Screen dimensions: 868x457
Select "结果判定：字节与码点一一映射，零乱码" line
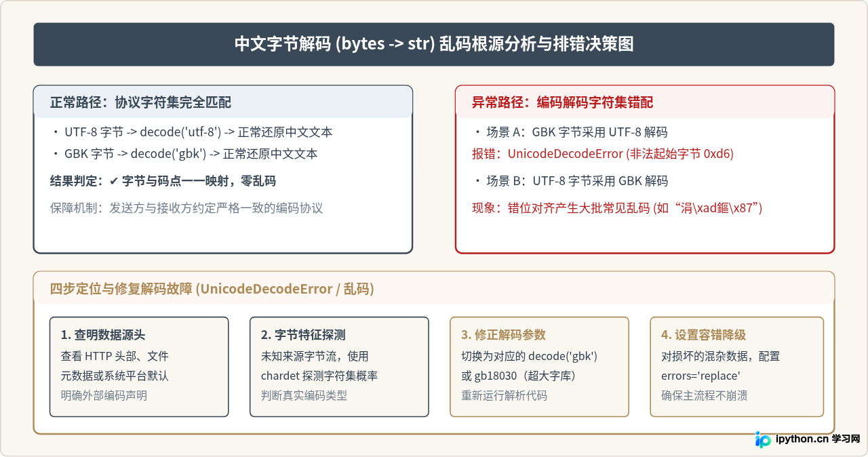[x=163, y=181]
